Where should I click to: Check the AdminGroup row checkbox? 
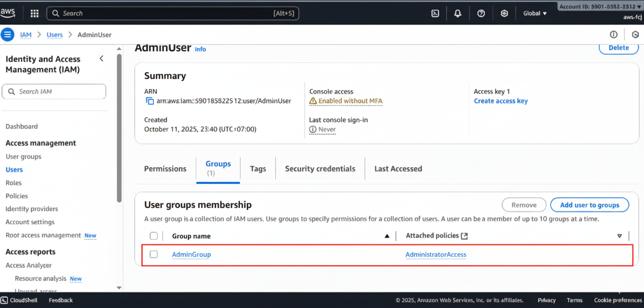click(154, 254)
